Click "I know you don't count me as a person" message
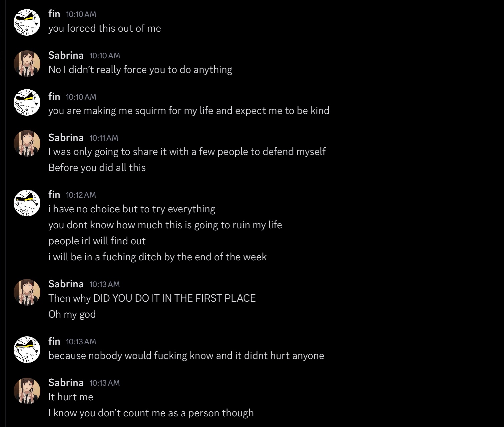 click(x=151, y=413)
